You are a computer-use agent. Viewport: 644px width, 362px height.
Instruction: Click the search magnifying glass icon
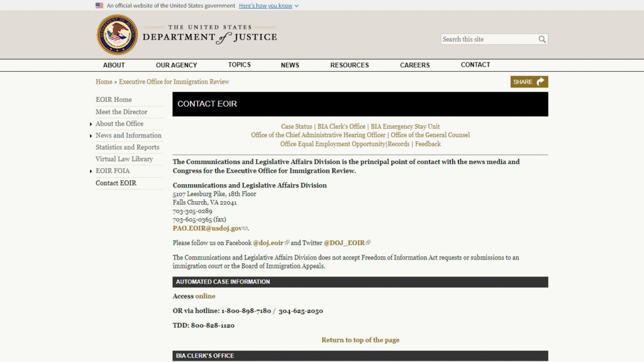coord(542,40)
